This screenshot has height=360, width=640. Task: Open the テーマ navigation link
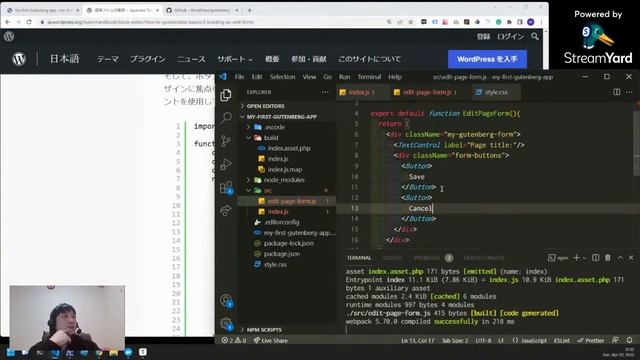(108, 59)
